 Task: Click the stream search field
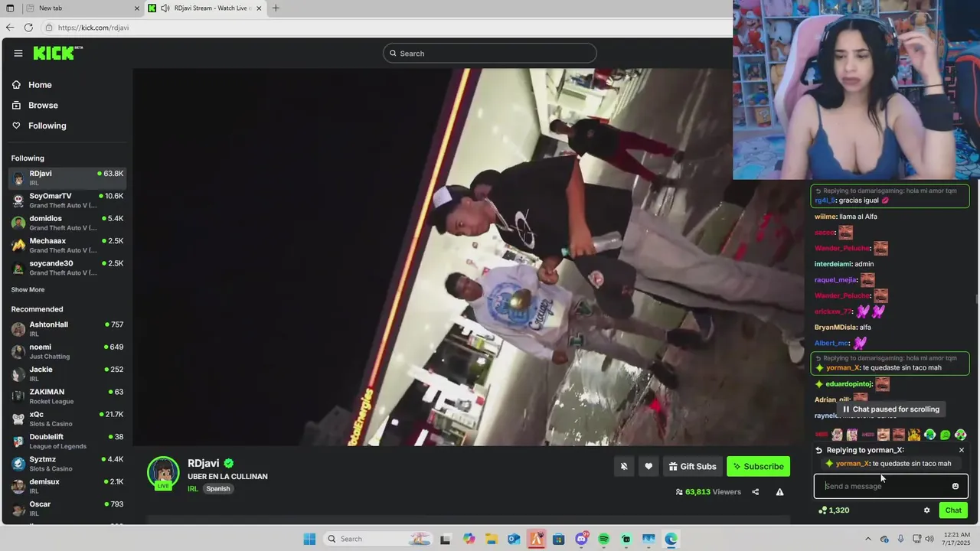490,53
